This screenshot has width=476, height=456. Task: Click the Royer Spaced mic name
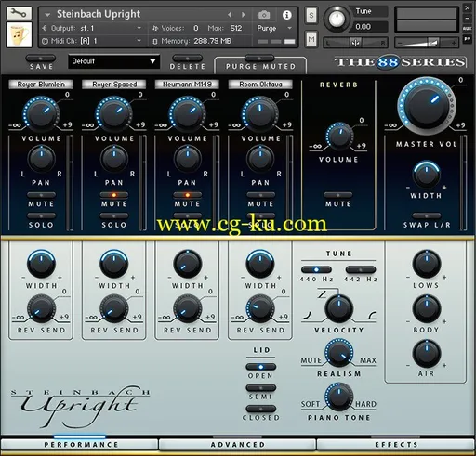coord(114,85)
